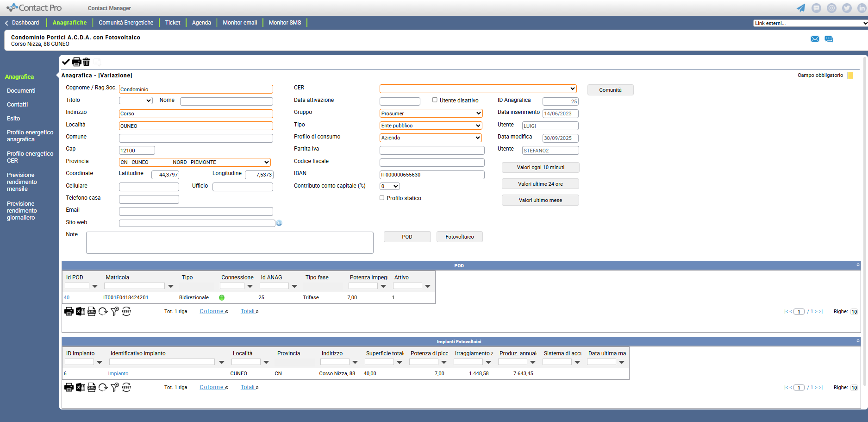Export the POD table to Excel

80,311
